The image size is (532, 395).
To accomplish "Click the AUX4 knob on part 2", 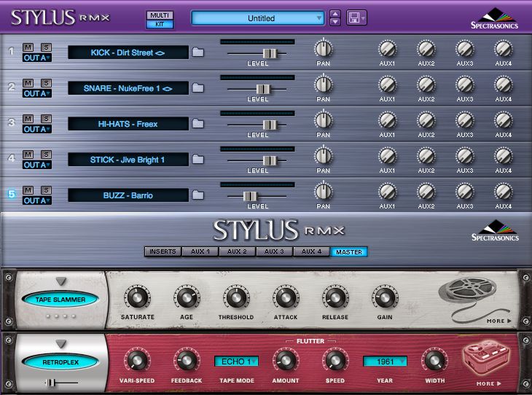I will (504, 85).
